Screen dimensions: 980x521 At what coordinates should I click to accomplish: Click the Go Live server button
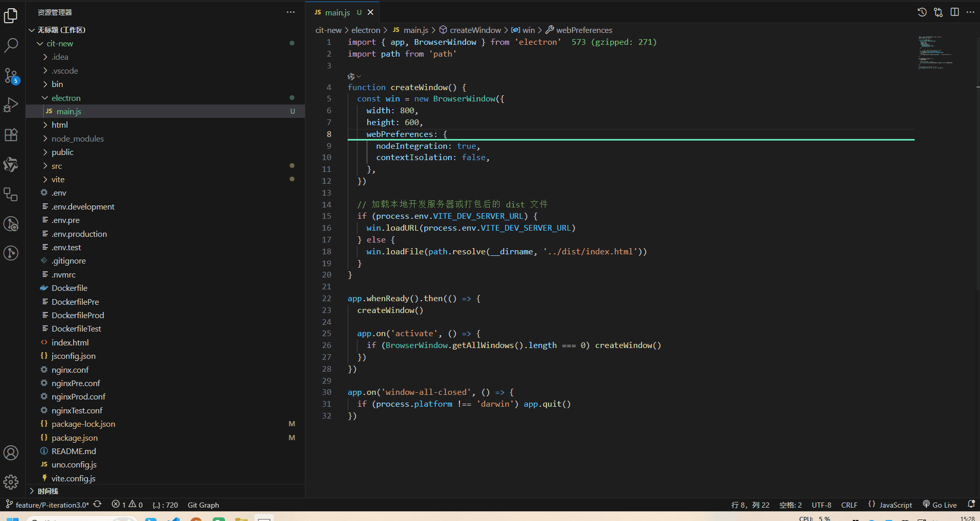point(940,505)
